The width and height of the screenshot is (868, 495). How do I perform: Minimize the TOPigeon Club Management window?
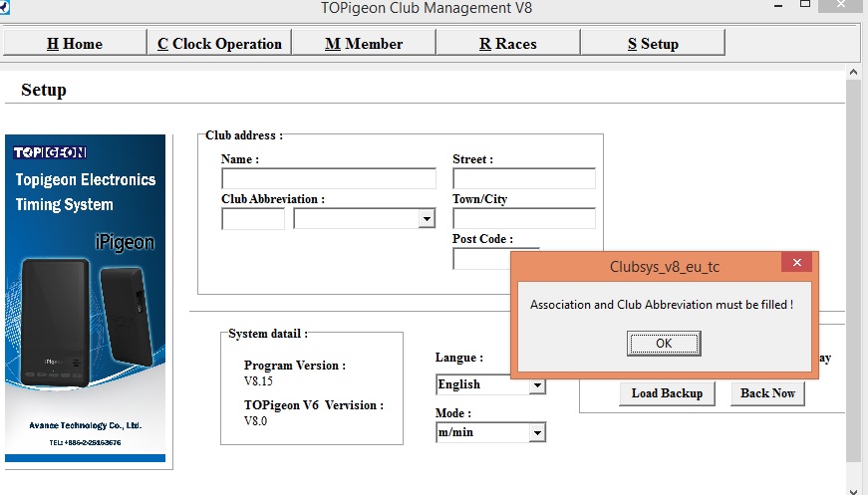click(778, 6)
